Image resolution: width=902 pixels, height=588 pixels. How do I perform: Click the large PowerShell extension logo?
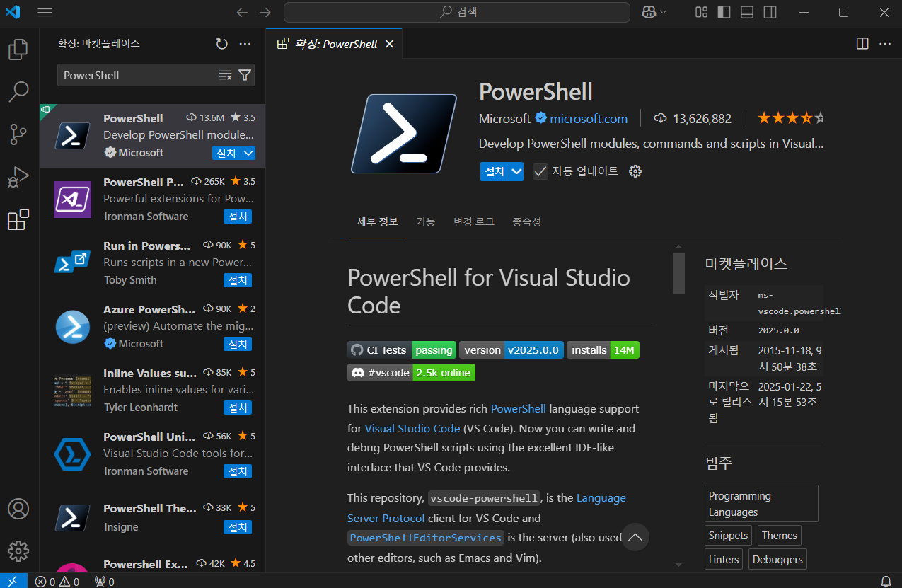404,134
